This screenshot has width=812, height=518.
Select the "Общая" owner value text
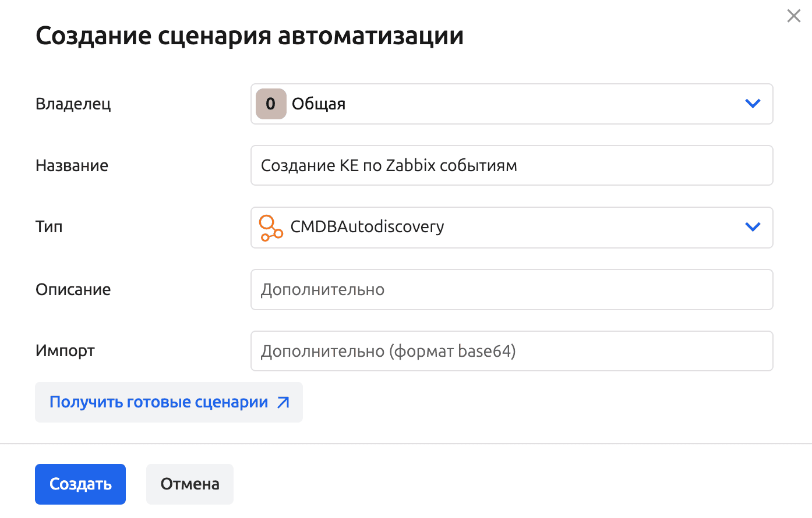pyautogui.click(x=319, y=104)
